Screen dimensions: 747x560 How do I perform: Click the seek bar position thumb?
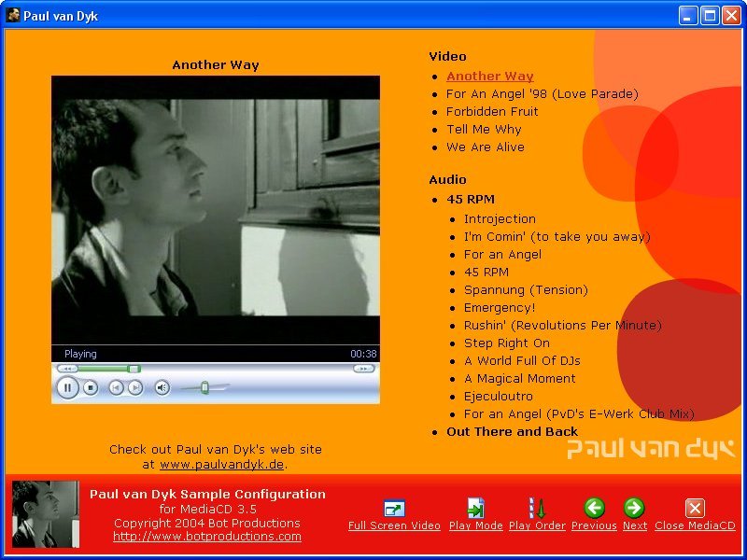click(x=134, y=369)
